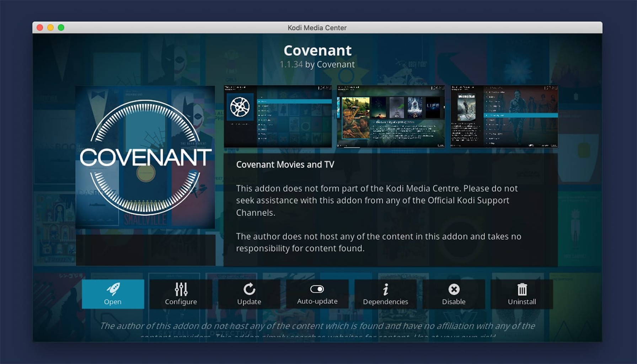This screenshot has width=637, height=364.
Task: View third screenshot with highlighted list
Action: point(504,116)
